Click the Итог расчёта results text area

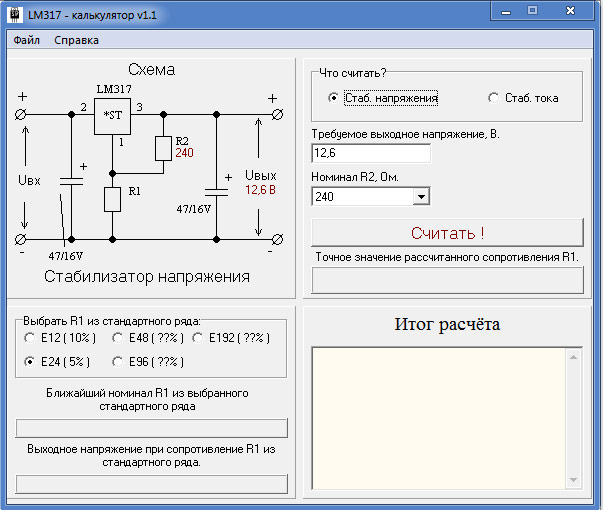tap(439, 418)
